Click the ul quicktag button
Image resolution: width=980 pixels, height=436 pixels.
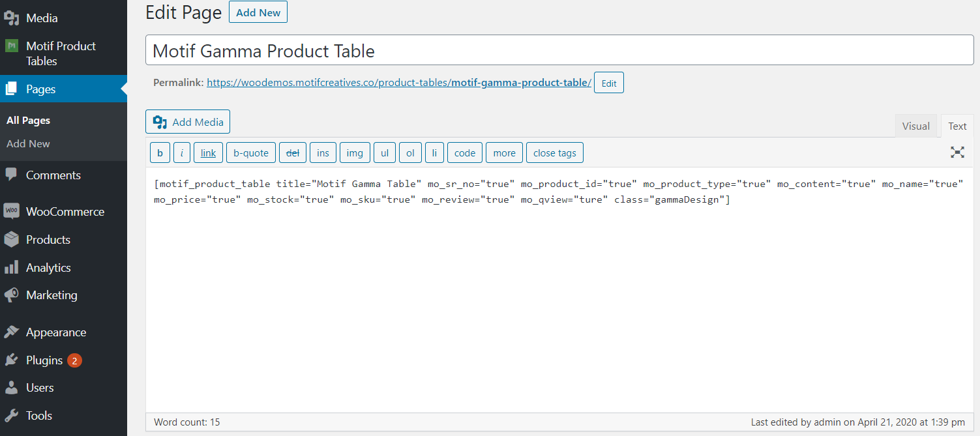pos(385,153)
